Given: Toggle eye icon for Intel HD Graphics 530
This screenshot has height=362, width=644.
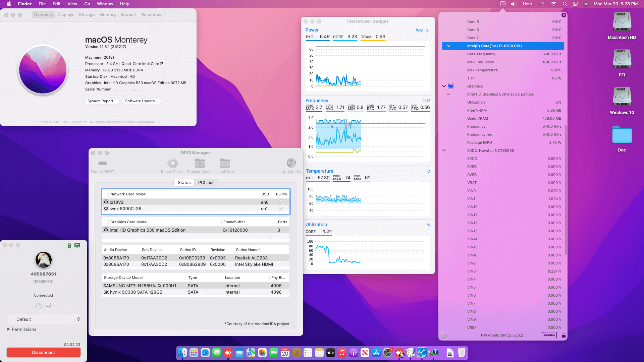Looking at the screenshot, I should [x=106, y=230].
